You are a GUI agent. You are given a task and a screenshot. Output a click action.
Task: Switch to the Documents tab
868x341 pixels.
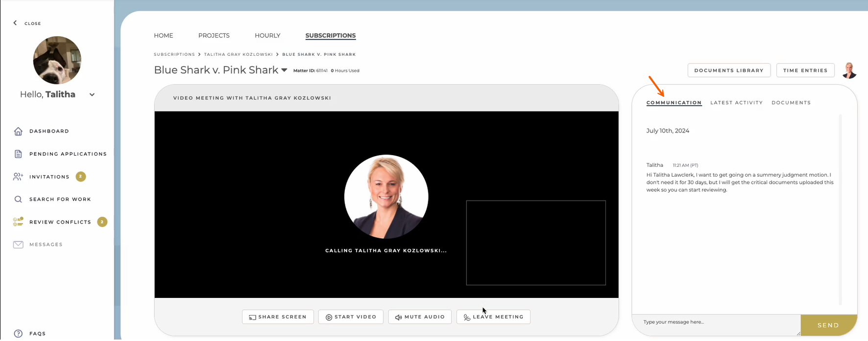pyautogui.click(x=791, y=103)
